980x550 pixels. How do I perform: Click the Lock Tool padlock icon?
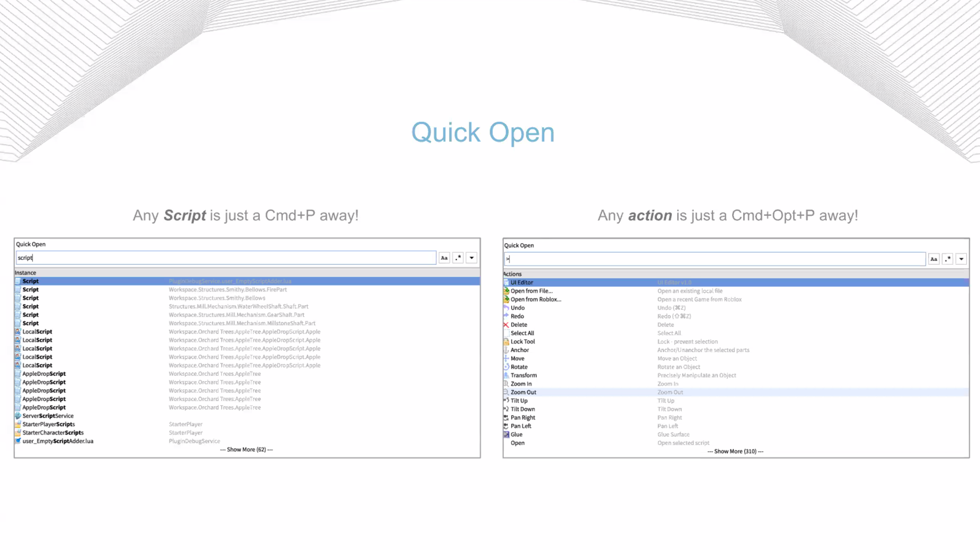[506, 342]
